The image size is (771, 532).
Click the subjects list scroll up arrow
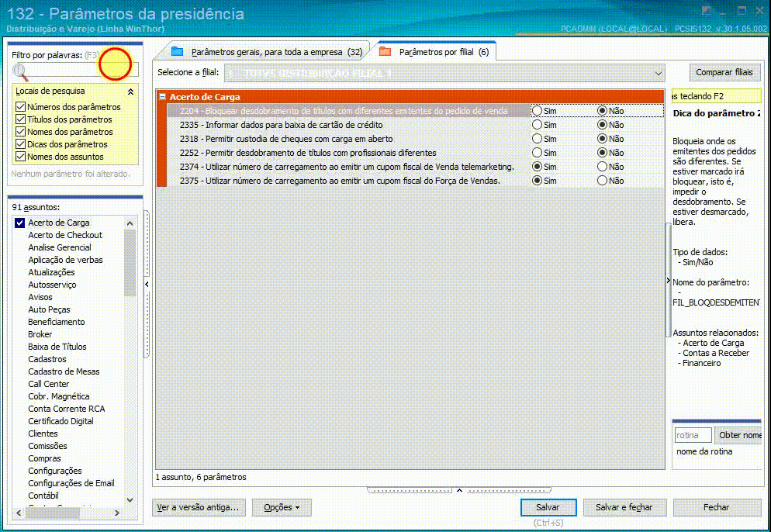point(130,223)
